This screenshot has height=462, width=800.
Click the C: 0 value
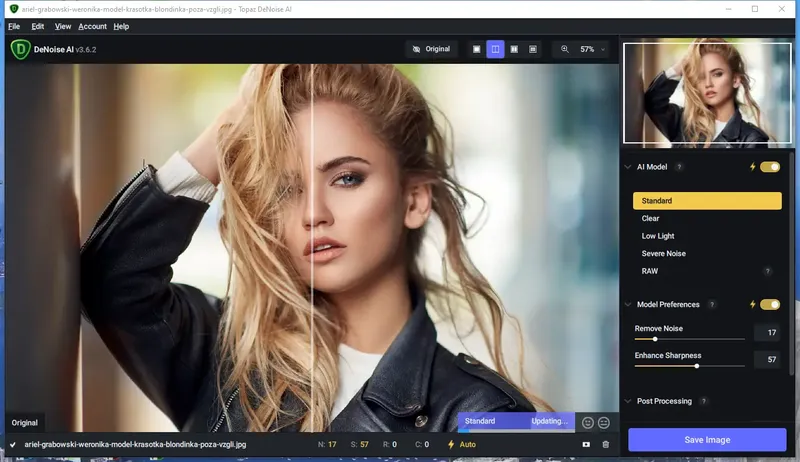click(422, 445)
